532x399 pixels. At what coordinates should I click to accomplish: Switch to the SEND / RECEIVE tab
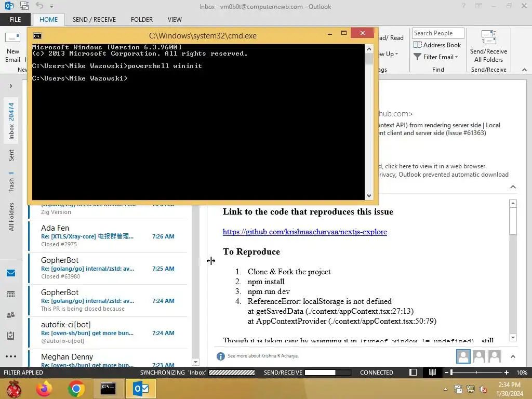pyautogui.click(x=94, y=20)
